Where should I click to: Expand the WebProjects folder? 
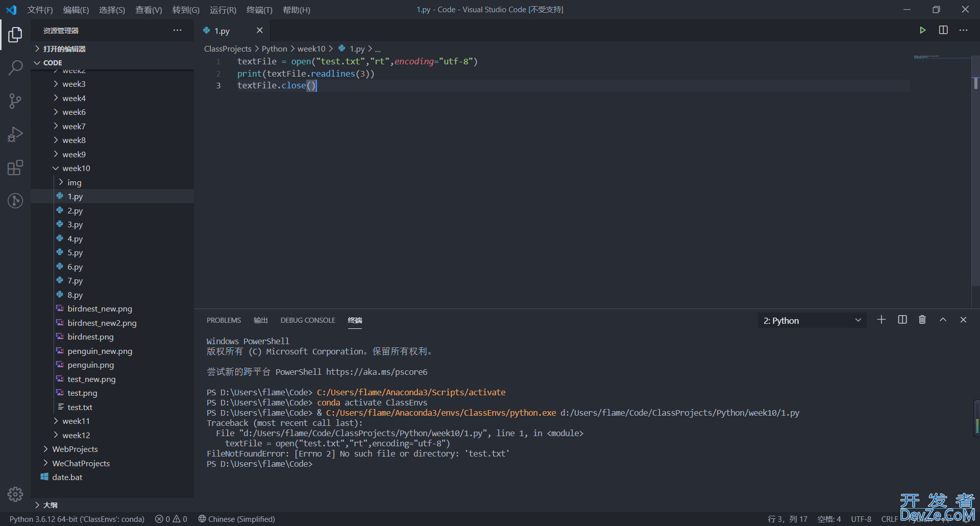click(75, 449)
